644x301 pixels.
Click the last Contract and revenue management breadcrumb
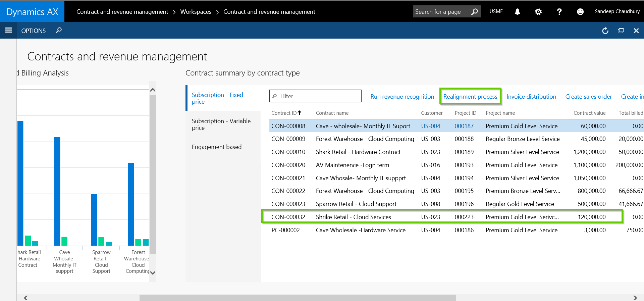269,12
